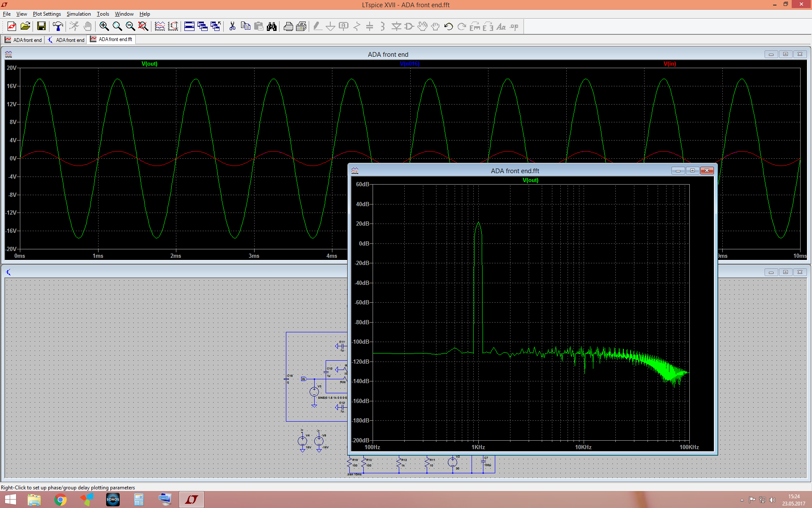The width and height of the screenshot is (812, 508).
Task: Open Windows Start menu
Action: click(10, 500)
